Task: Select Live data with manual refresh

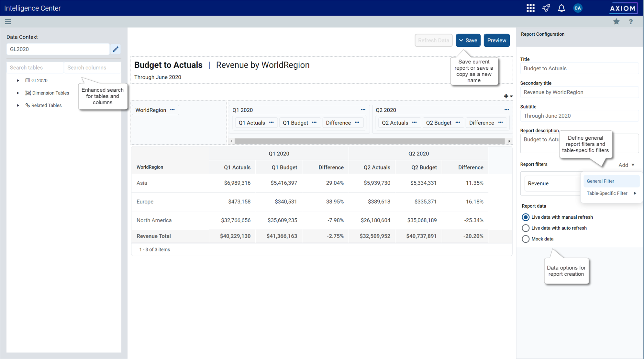Action: click(526, 217)
